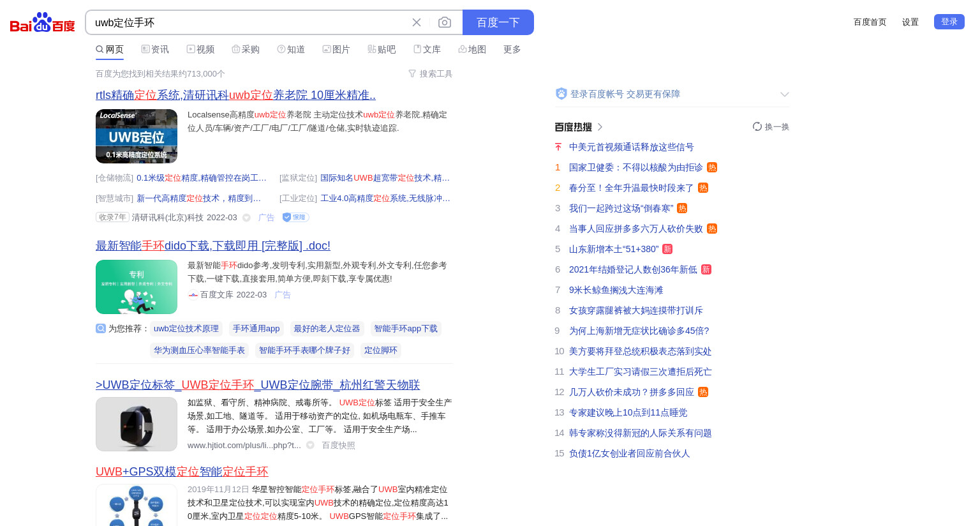Open the 采购 tab
The width and height of the screenshot is (980, 526).
(x=246, y=49)
